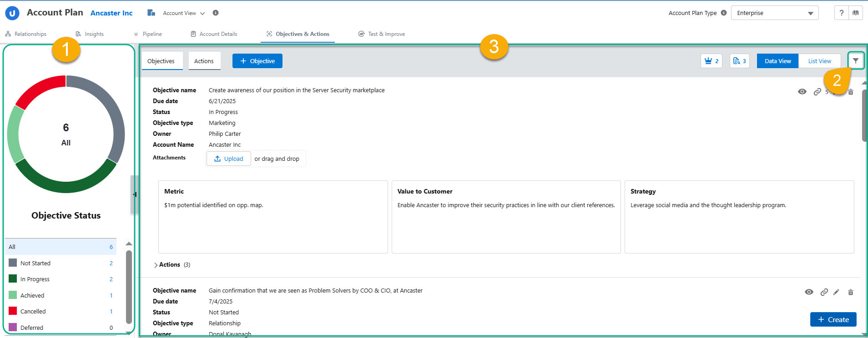
Task: Switch to the Pipeline tab
Action: pyautogui.click(x=152, y=34)
